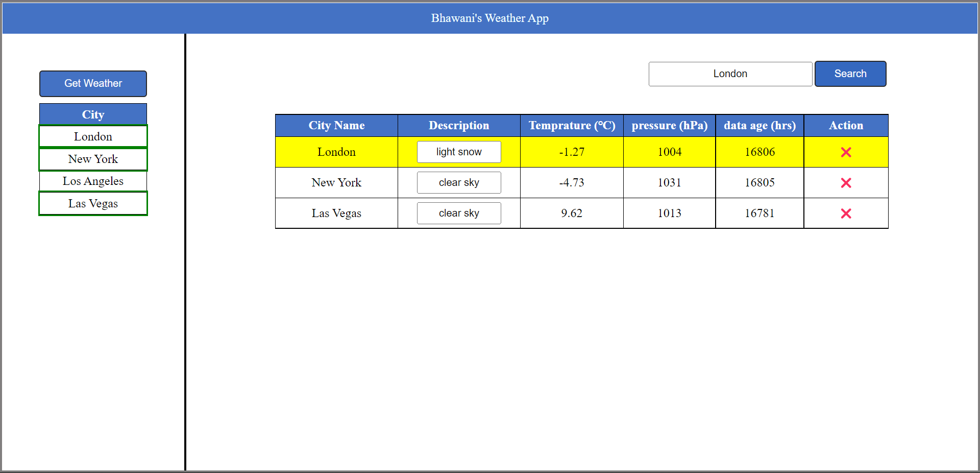Select London from the city list
Image resolution: width=980 pixels, height=473 pixels.
point(93,136)
